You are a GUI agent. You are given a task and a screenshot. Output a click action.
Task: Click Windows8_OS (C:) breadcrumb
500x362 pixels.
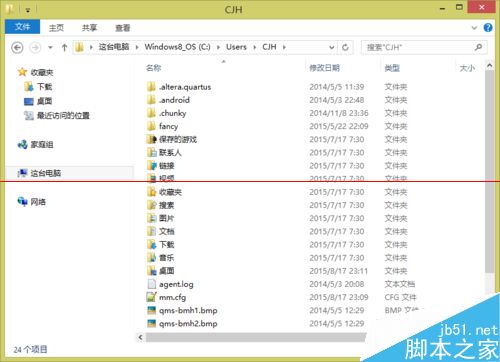177,47
